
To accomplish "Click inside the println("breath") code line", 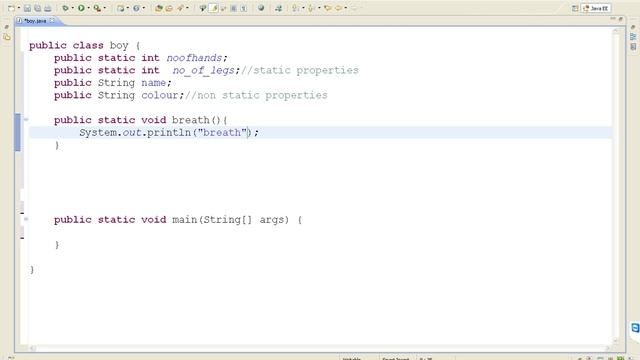I will [x=169, y=133].
